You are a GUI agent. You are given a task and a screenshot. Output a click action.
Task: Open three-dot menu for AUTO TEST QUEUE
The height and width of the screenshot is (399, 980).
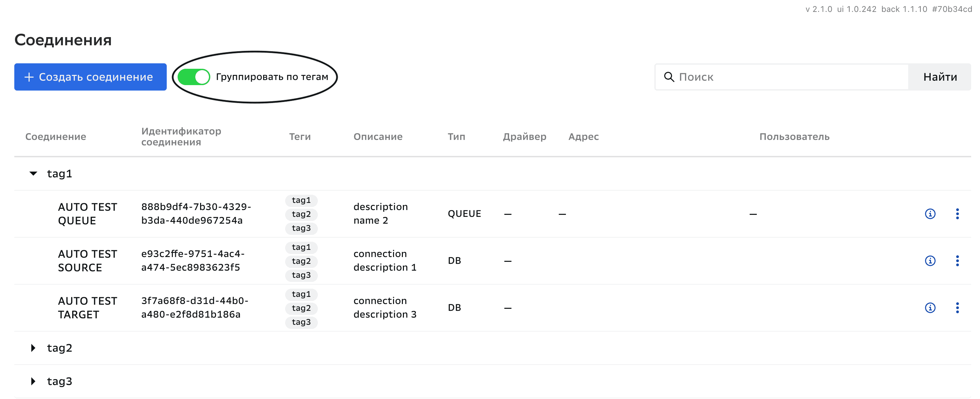click(957, 214)
